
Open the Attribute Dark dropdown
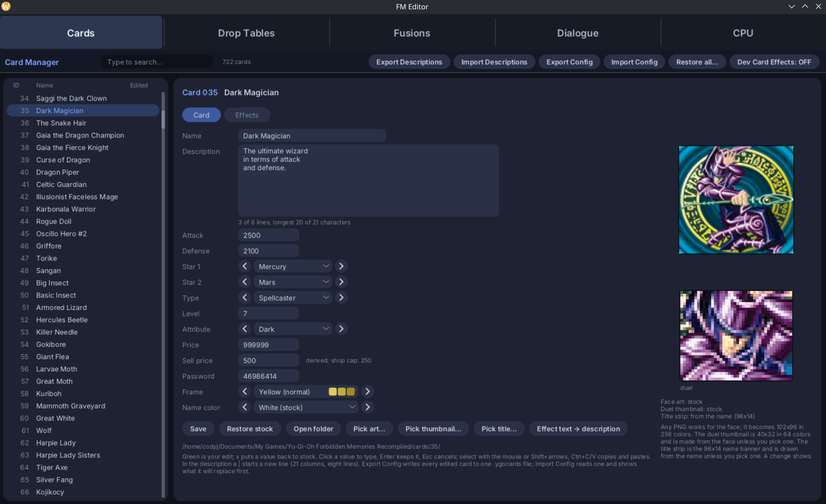tap(293, 329)
